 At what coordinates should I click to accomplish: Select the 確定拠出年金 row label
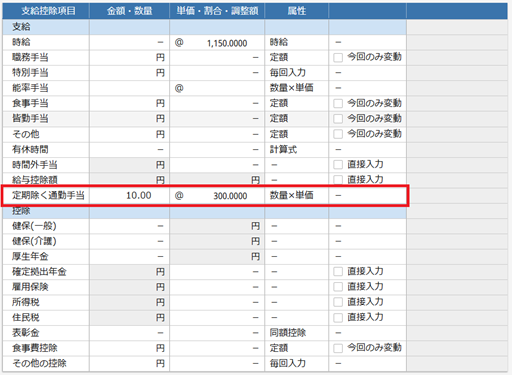(39, 272)
